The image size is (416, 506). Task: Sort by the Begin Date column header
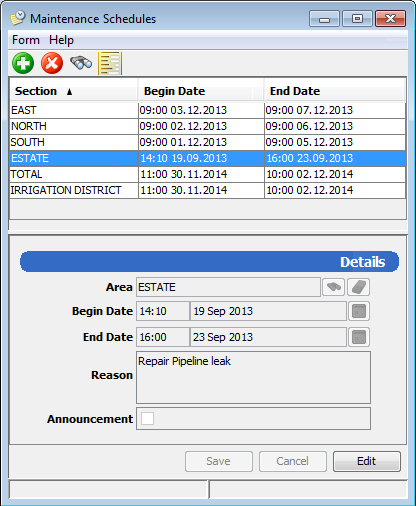tap(201, 91)
